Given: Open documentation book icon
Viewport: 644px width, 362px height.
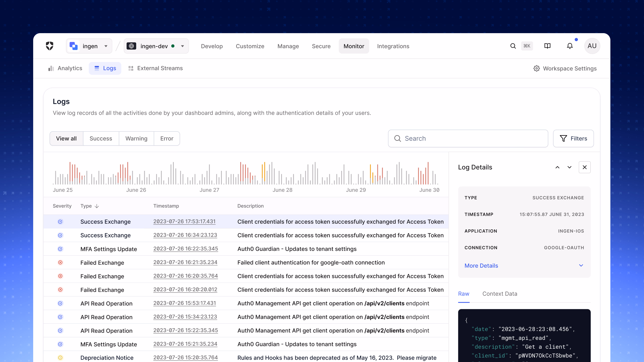Looking at the screenshot, I should click(x=548, y=46).
